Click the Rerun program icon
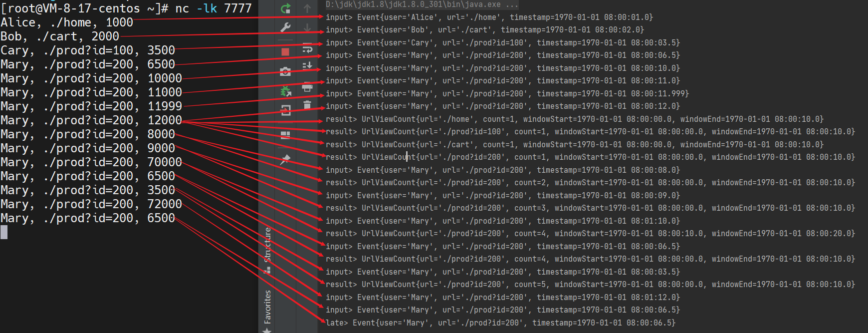This screenshot has height=333, width=868. pyautogui.click(x=285, y=8)
